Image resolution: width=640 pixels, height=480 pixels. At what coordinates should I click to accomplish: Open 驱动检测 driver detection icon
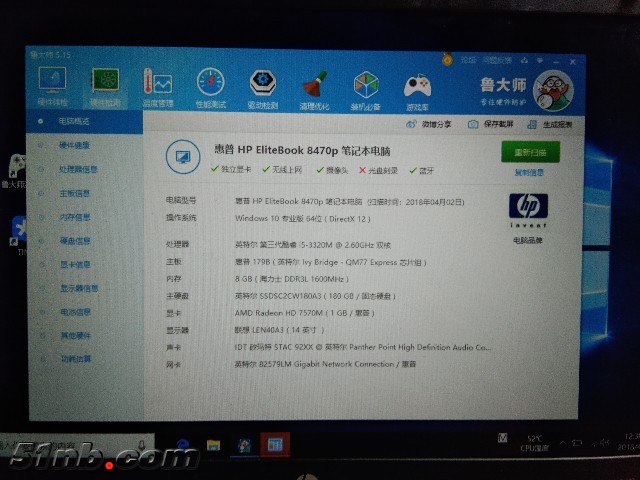point(262,89)
